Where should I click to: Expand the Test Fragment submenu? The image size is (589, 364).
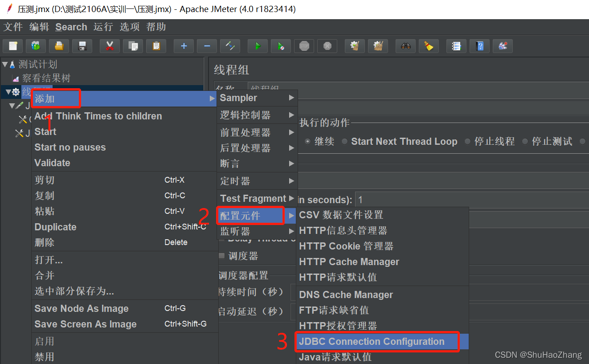(x=257, y=198)
